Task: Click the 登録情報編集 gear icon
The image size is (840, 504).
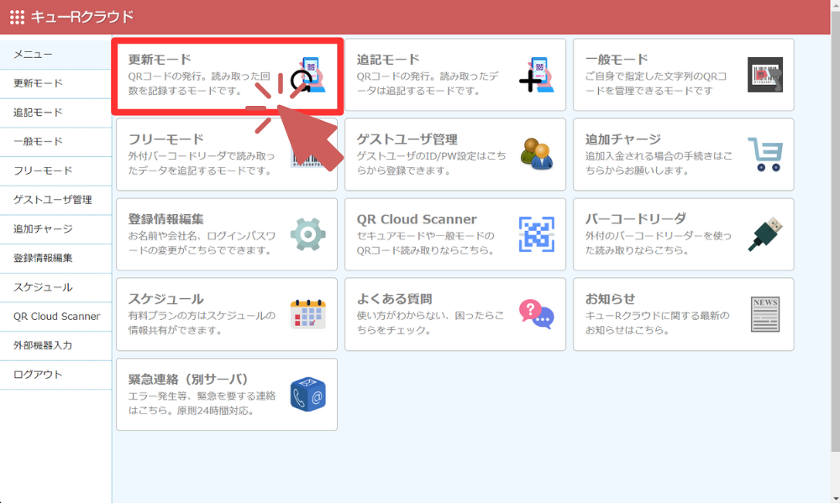Action: click(x=308, y=234)
